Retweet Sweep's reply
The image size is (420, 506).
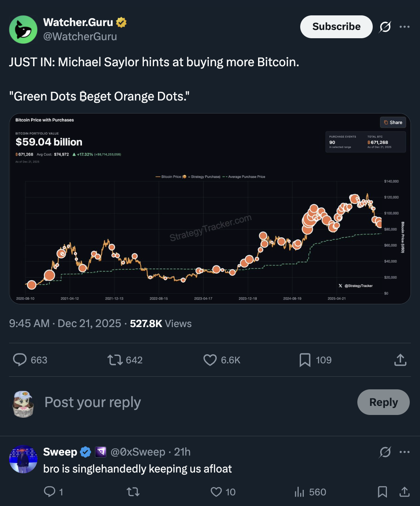(133, 492)
